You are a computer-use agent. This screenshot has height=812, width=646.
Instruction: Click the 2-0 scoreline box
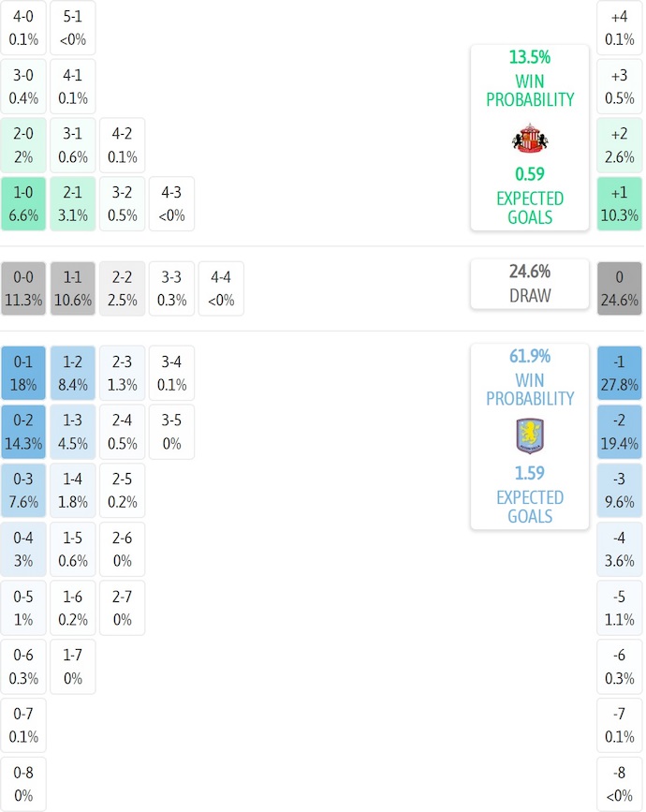[23, 145]
